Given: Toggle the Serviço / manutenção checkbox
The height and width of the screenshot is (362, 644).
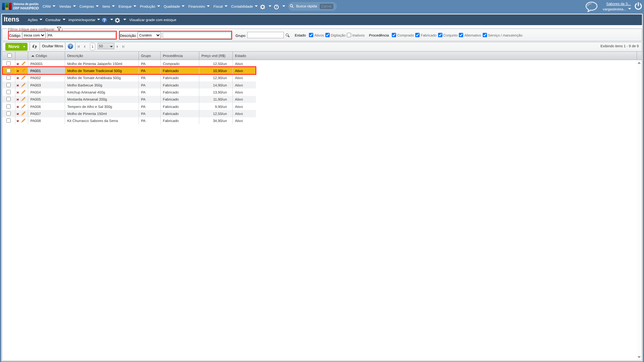Looking at the screenshot, I should pyautogui.click(x=485, y=35).
